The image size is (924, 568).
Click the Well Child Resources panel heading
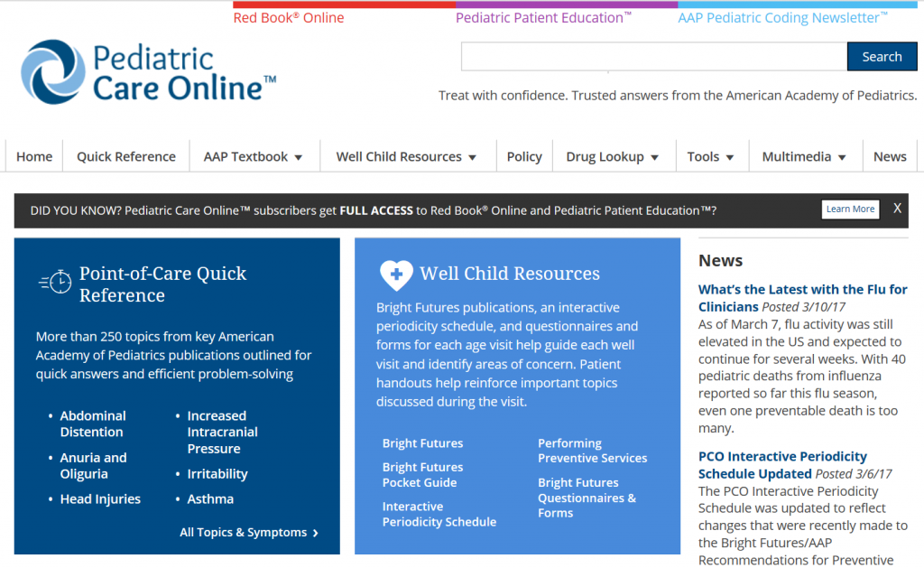510,273
